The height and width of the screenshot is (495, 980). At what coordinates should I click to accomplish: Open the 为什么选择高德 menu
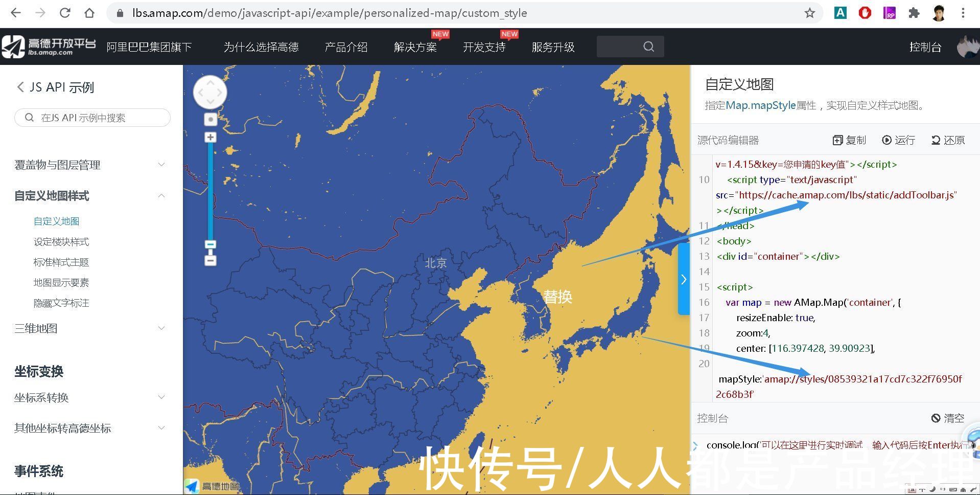pyautogui.click(x=261, y=47)
